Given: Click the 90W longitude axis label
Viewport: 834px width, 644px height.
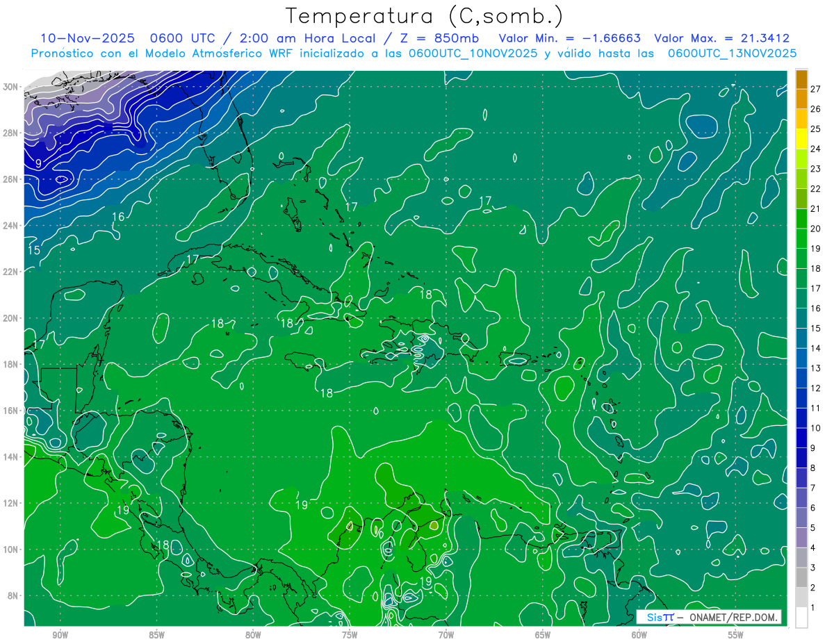Looking at the screenshot, I should [x=60, y=635].
